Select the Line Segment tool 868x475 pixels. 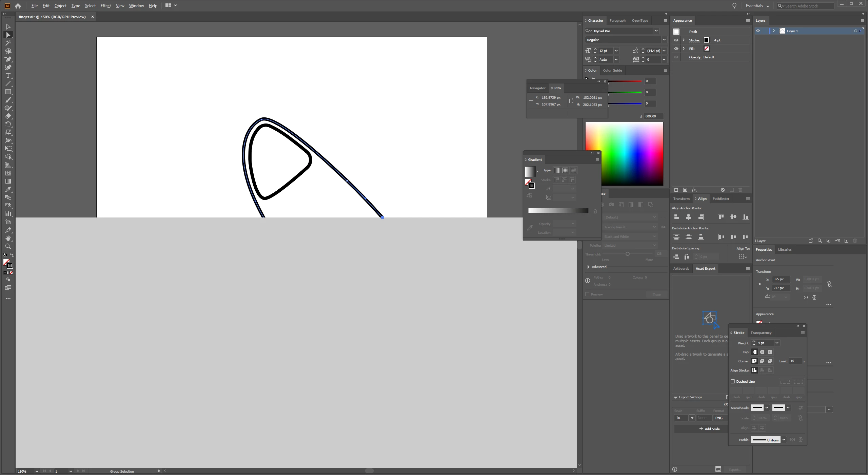pos(8,83)
